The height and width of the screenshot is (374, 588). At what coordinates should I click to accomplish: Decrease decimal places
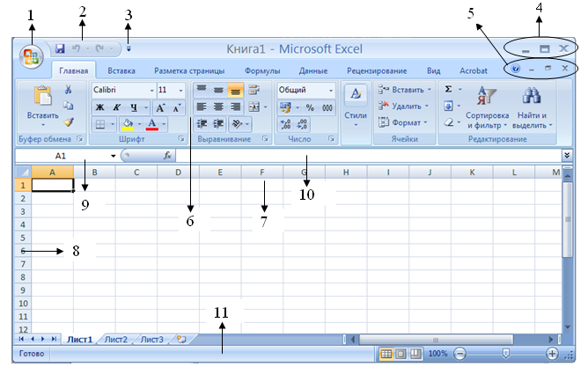click(x=302, y=124)
